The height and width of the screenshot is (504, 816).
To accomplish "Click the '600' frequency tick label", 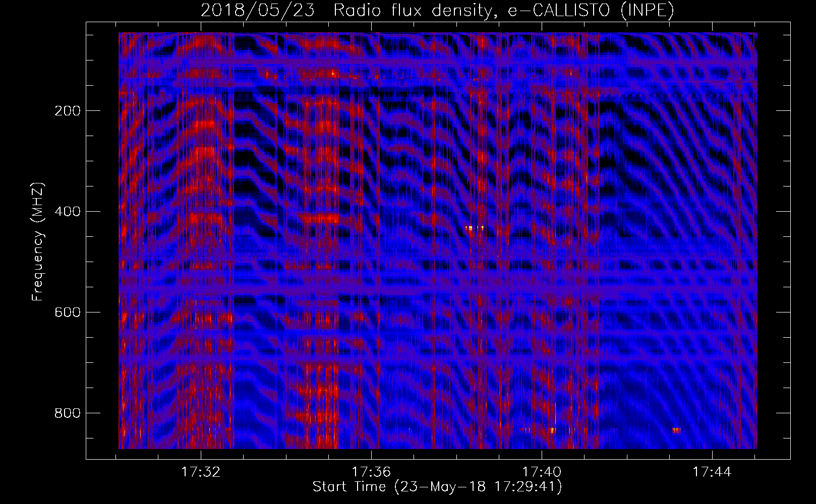I will click(68, 312).
